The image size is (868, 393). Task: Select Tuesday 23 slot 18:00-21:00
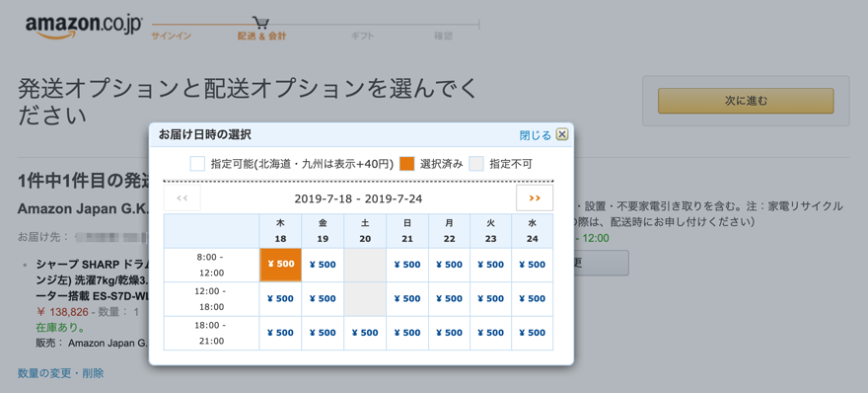click(x=490, y=333)
